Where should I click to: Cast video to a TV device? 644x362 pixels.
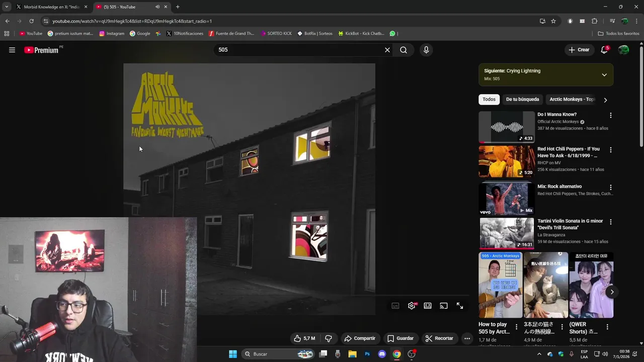(444, 306)
